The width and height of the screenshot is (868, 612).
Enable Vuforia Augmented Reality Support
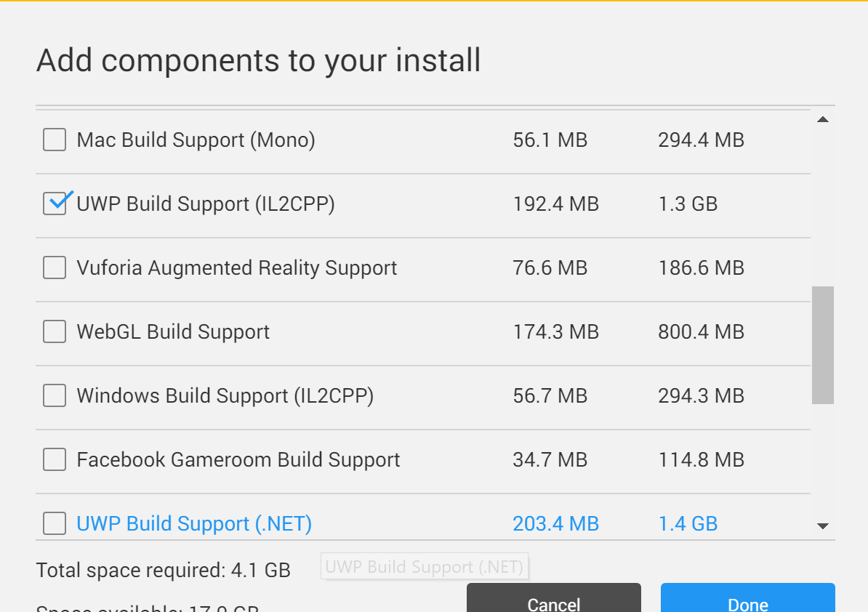(x=54, y=267)
